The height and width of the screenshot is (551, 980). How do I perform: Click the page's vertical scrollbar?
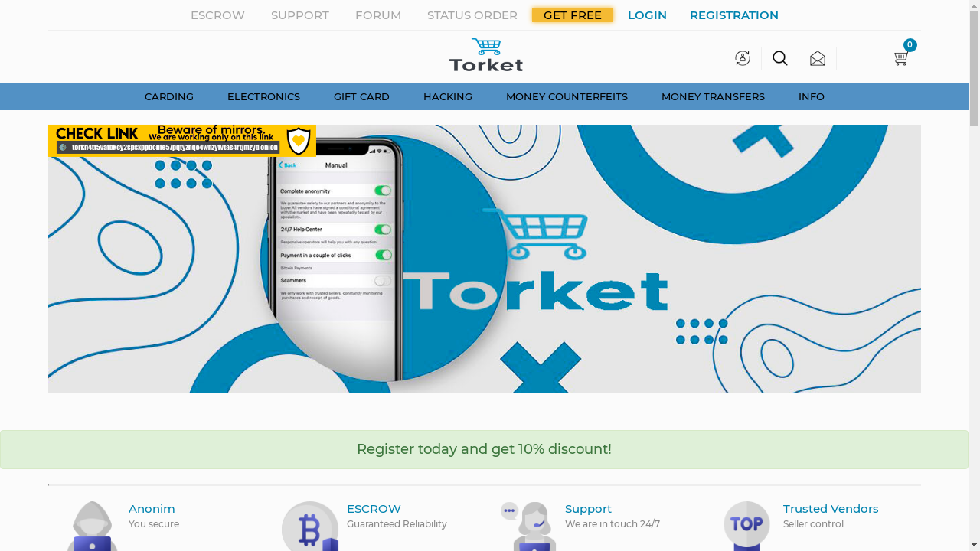pos(974,275)
